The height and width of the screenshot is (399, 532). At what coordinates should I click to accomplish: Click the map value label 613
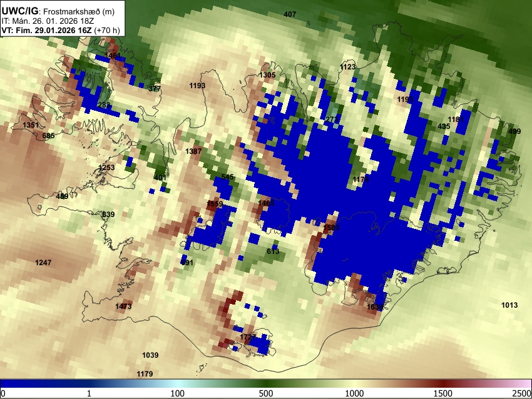(273, 251)
